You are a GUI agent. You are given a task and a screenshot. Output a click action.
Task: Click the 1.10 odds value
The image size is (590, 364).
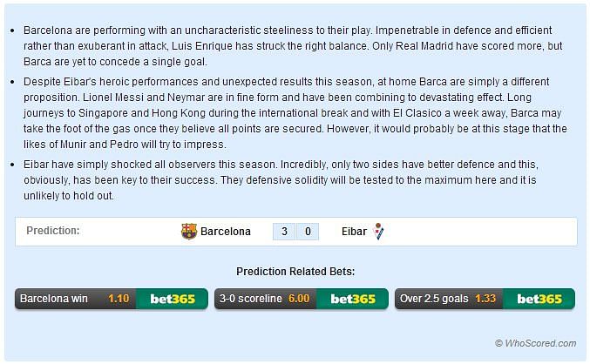(x=119, y=299)
